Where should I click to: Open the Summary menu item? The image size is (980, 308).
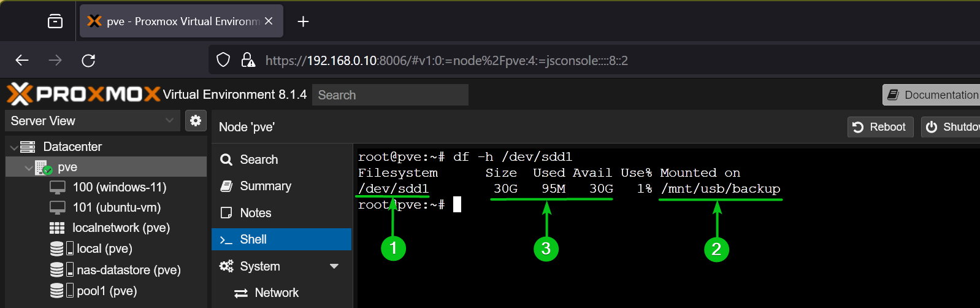281,186
